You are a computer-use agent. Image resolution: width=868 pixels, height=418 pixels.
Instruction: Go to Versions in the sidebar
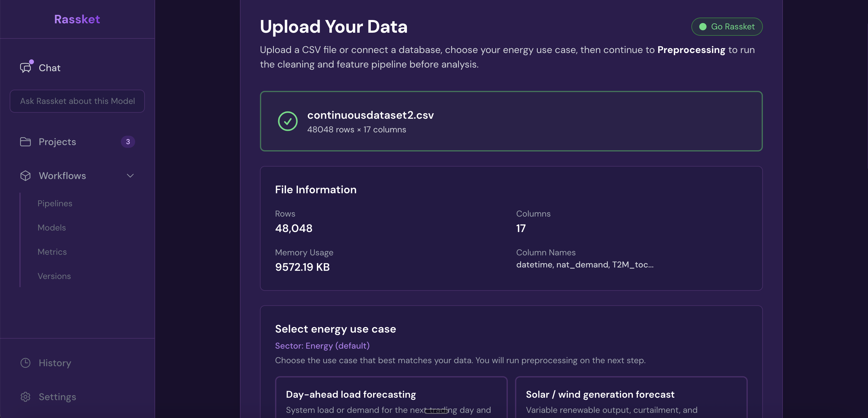54,276
